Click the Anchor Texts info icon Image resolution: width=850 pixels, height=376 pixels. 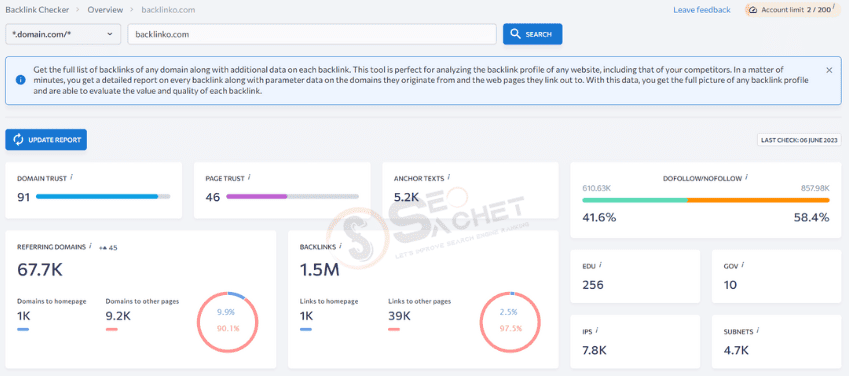point(450,177)
